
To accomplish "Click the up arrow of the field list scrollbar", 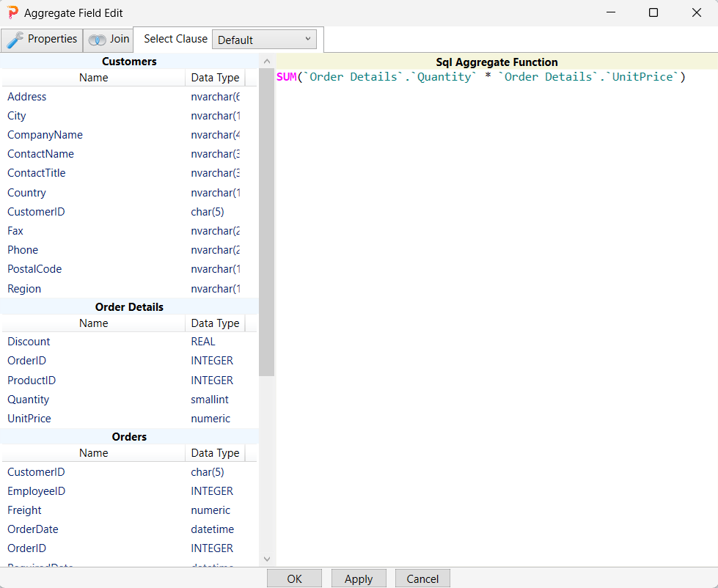I will pyautogui.click(x=267, y=62).
